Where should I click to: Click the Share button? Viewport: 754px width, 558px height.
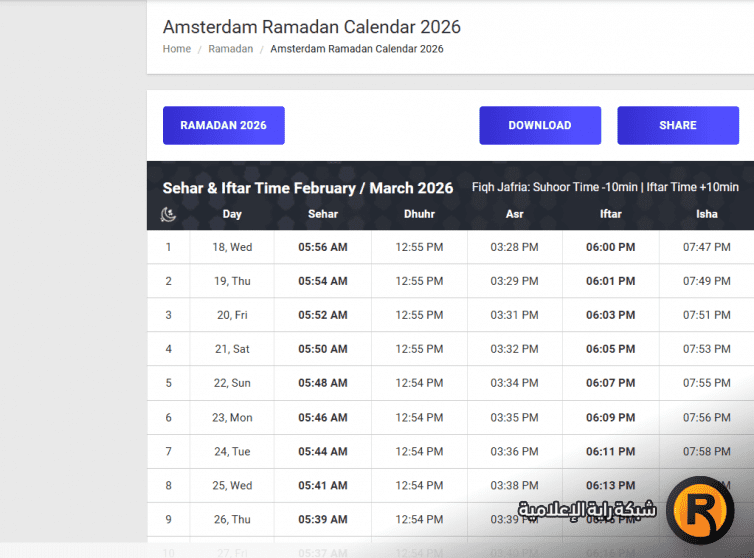tap(677, 126)
